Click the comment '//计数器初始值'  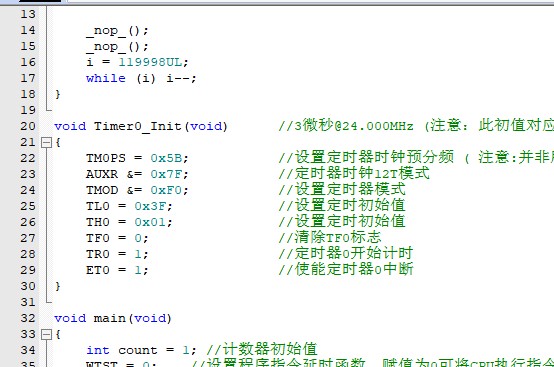262,349
